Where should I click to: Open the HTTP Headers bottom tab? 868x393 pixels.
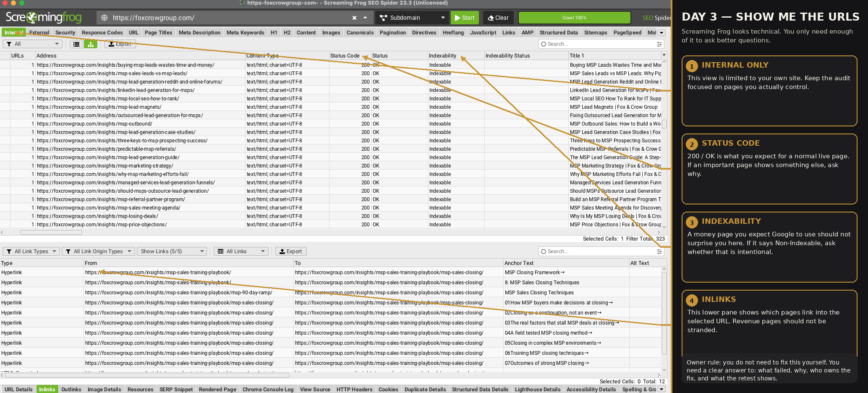click(354, 389)
